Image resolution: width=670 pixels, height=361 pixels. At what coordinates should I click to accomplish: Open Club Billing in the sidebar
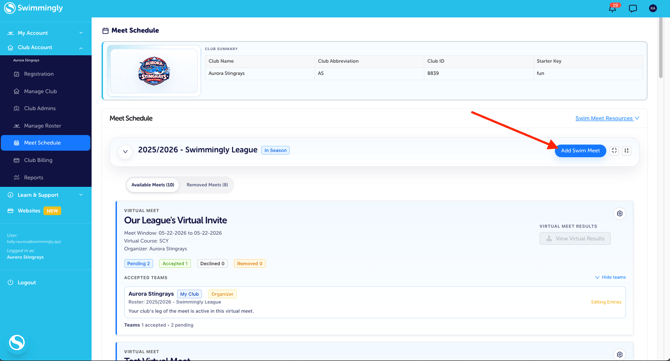(x=46, y=160)
